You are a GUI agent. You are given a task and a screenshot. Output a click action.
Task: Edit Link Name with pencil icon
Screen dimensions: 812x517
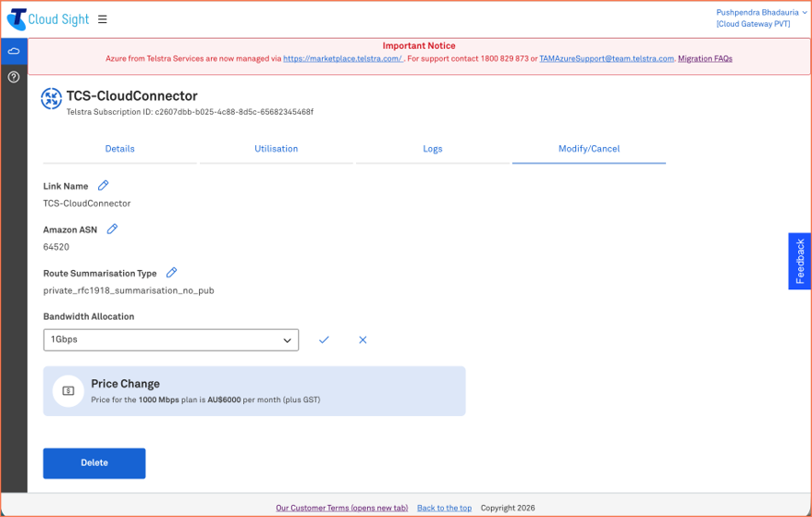point(104,185)
